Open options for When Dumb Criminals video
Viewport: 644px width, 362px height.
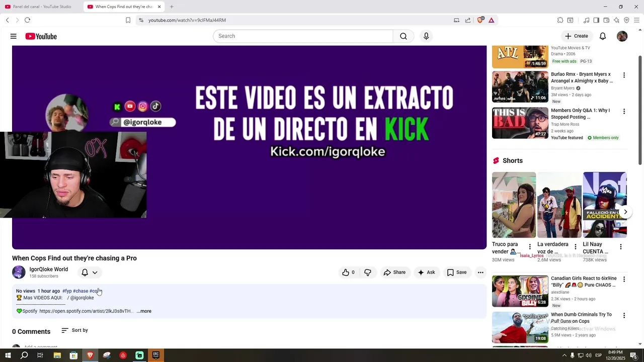tap(624, 315)
